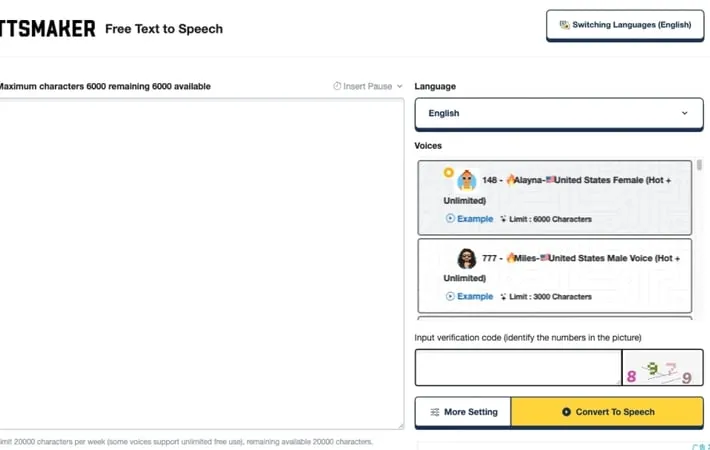Select the Alayna voice radio indicator
Image resolution: width=710 pixels, height=450 pixels.
(449, 172)
